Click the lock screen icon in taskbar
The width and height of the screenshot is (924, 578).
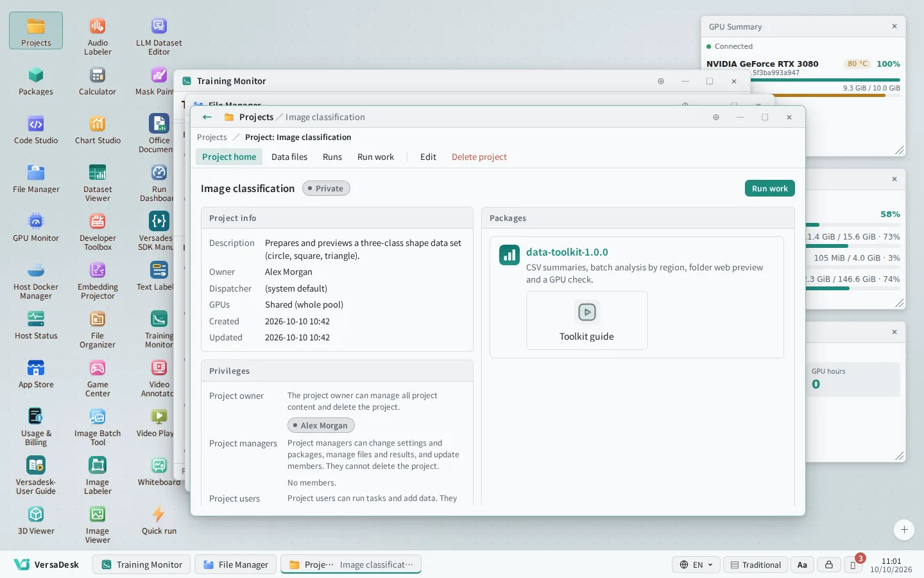pyautogui.click(x=829, y=565)
